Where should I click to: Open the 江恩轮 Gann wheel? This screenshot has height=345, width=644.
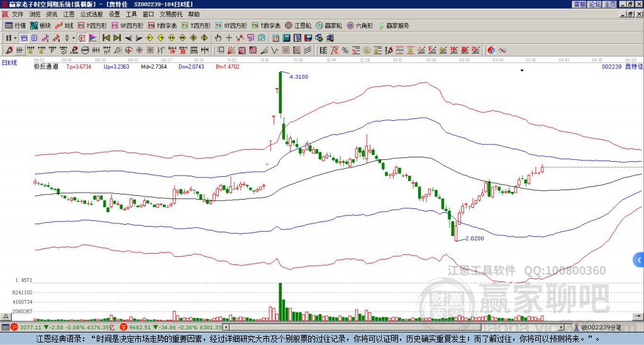pos(298,25)
